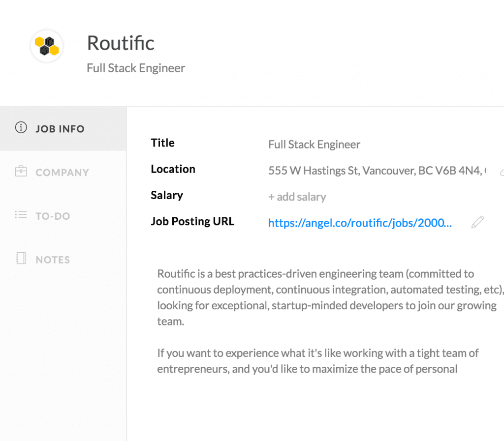Open the COMPANY tab
This screenshot has width=504, height=441.
[62, 173]
